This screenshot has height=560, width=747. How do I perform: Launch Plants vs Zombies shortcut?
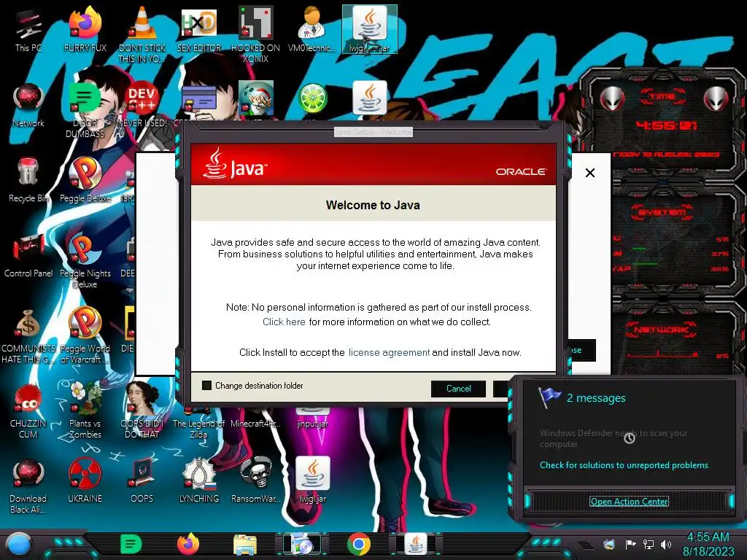(85, 411)
